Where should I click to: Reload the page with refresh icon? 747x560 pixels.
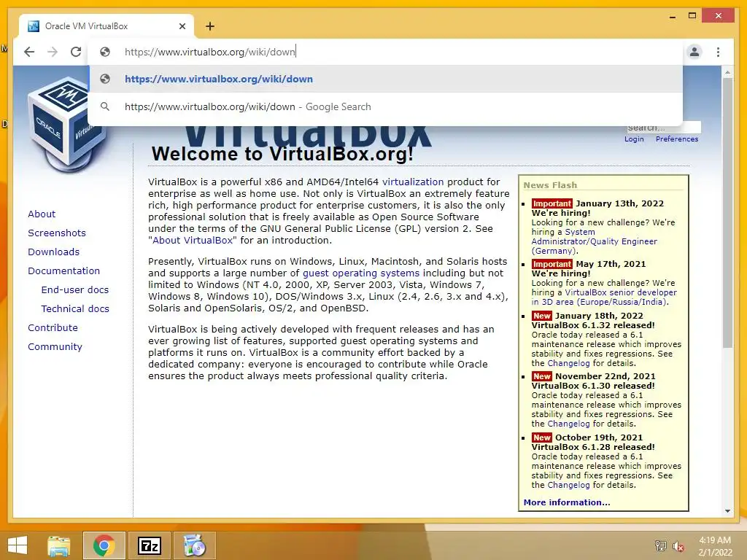[76, 52]
